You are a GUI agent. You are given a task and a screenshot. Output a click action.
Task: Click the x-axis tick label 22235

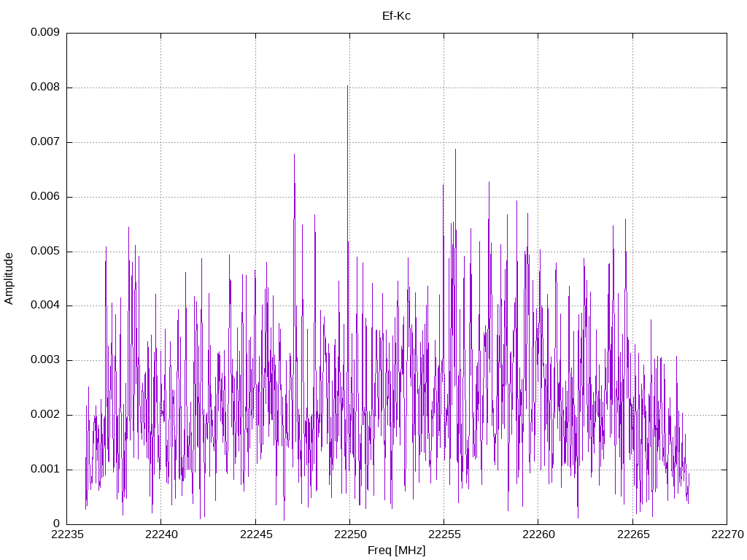67,534
